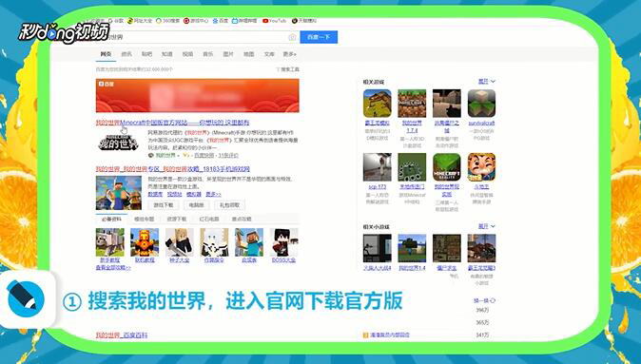Click the 查看全部攻略>> link
Image resolution: width=641 pixels, height=364 pixels.
click(x=113, y=268)
